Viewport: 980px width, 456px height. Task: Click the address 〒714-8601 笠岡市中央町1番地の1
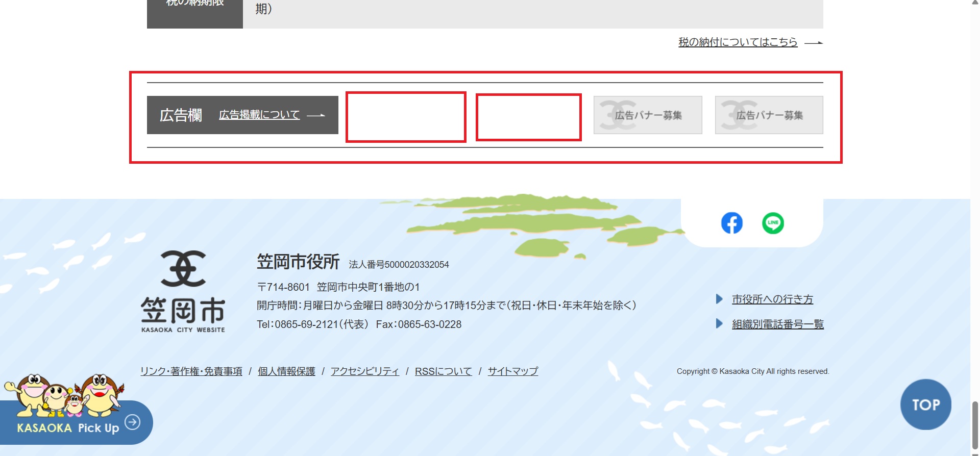338,287
